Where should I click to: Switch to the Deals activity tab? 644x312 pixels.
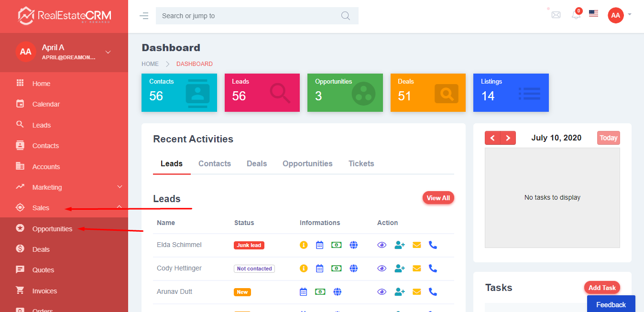(x=257, y=163)
